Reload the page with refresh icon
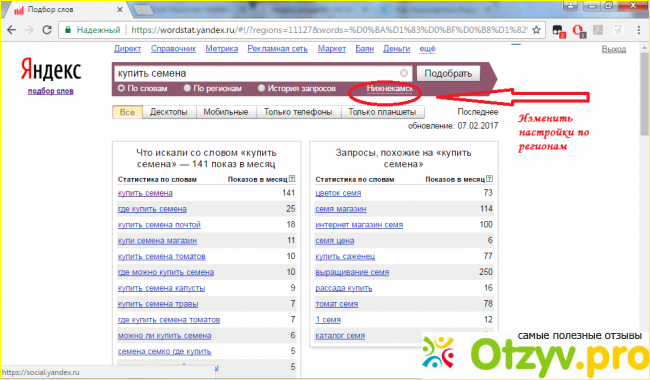The width and height of the screenshot is (650, 380). click(x=47, y=30)
